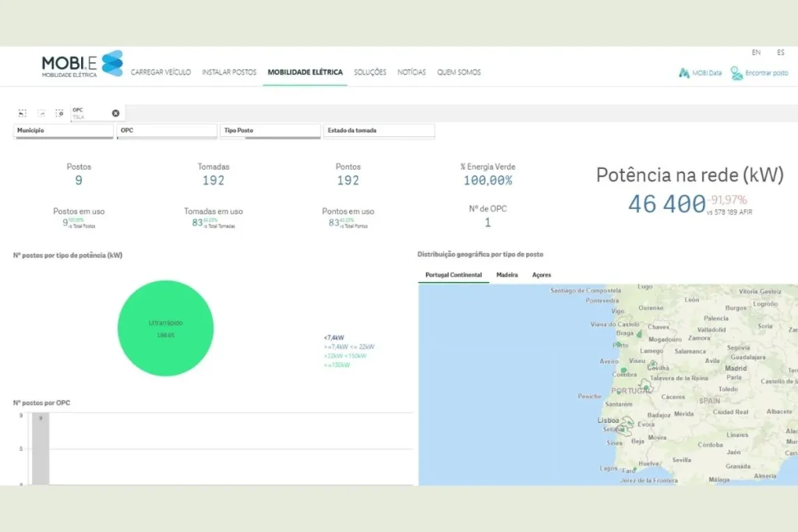Switch language to EN
This screenshot has height=532, width=798.
click(x=756, y=52)
